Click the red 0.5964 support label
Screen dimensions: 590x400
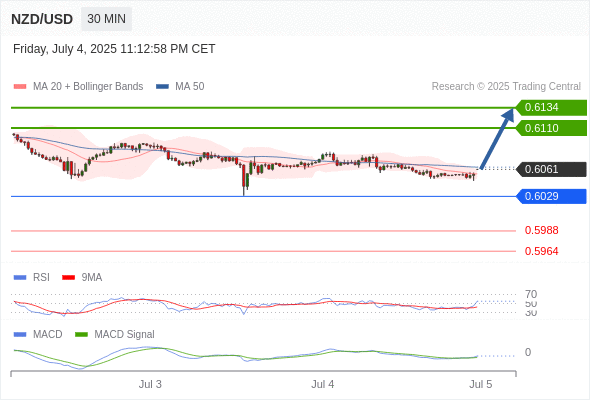pyautogui.click(x=541, y=251)
